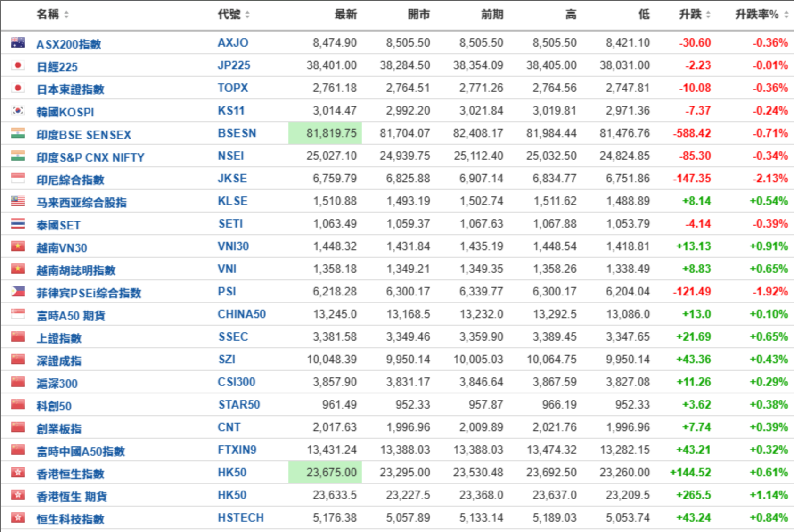Click the 最新 column header

(345, 15)
